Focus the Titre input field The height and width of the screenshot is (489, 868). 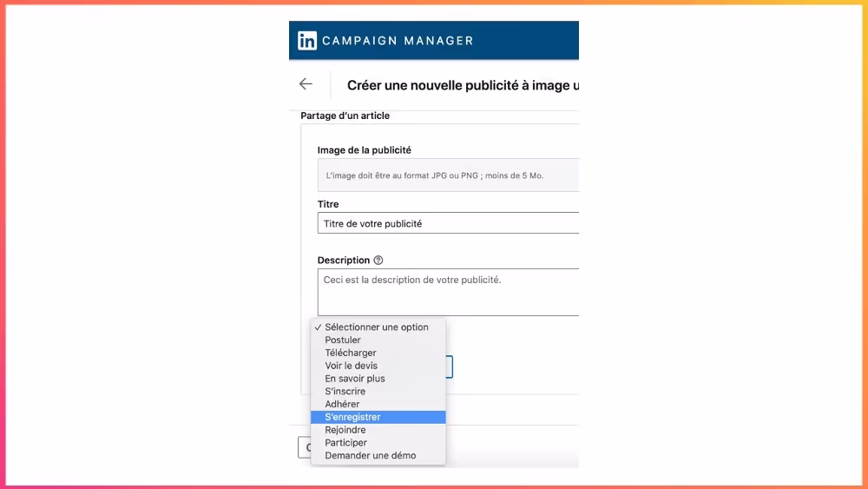(448, 223)
